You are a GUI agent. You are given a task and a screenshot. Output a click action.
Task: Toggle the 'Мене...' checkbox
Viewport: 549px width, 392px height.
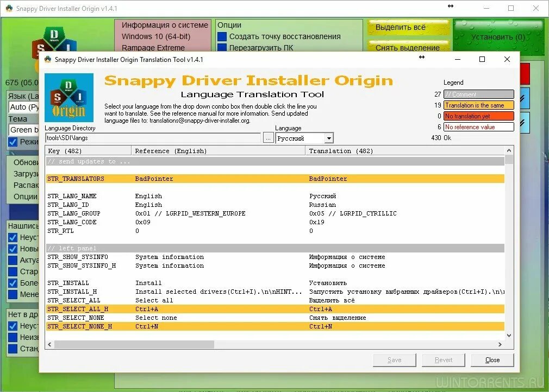pyautogui.click(x=13, y=294)
